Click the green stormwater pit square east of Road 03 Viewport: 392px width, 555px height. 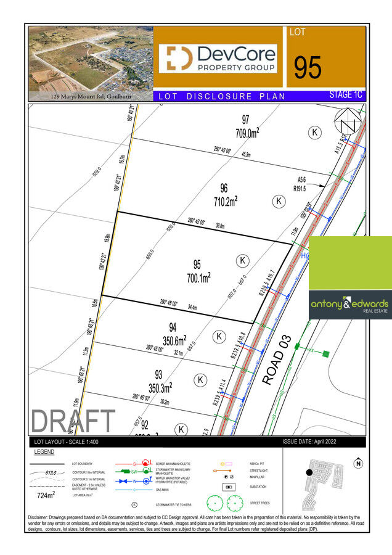pos(326,353)
